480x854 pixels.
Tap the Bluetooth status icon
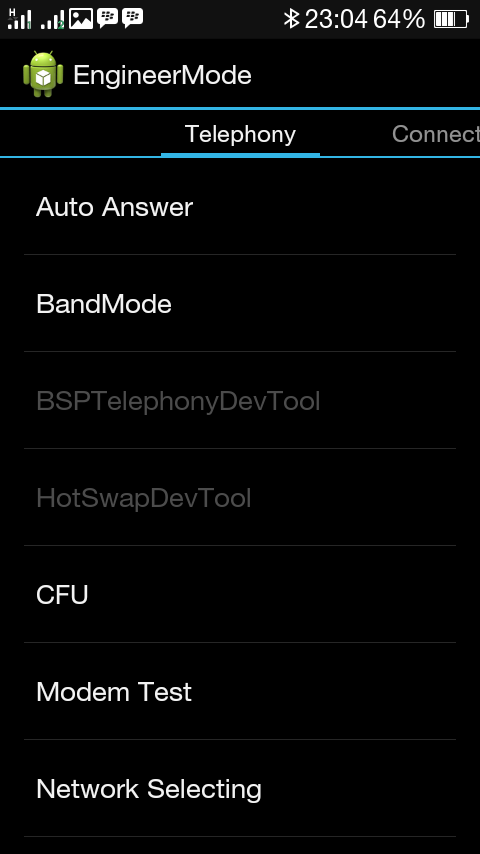(x=292, y=19)
